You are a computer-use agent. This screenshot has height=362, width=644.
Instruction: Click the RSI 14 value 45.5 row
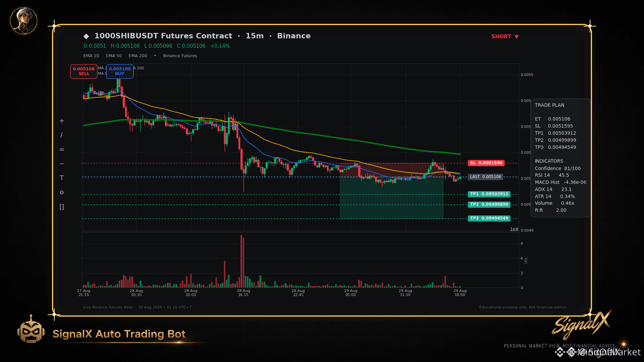point(552,175)
